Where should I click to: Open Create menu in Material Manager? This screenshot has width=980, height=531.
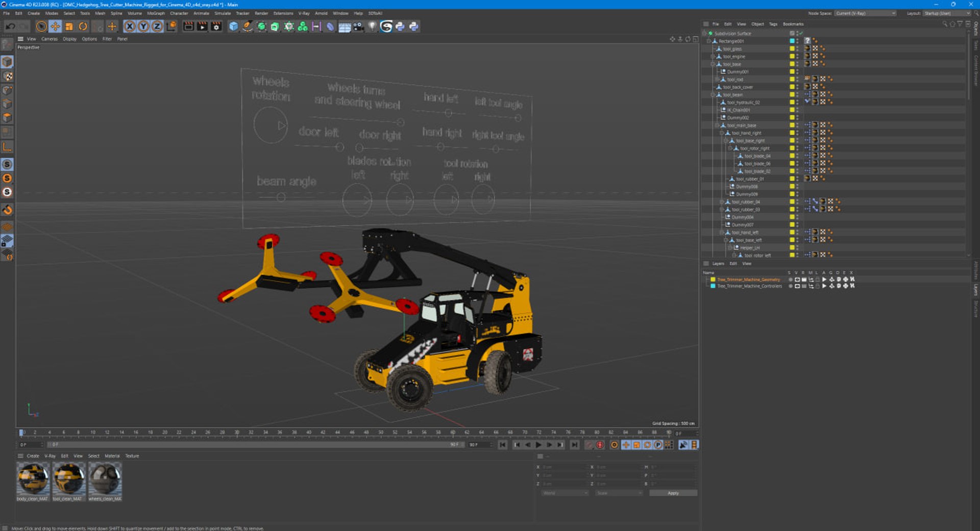click(33, 456)
